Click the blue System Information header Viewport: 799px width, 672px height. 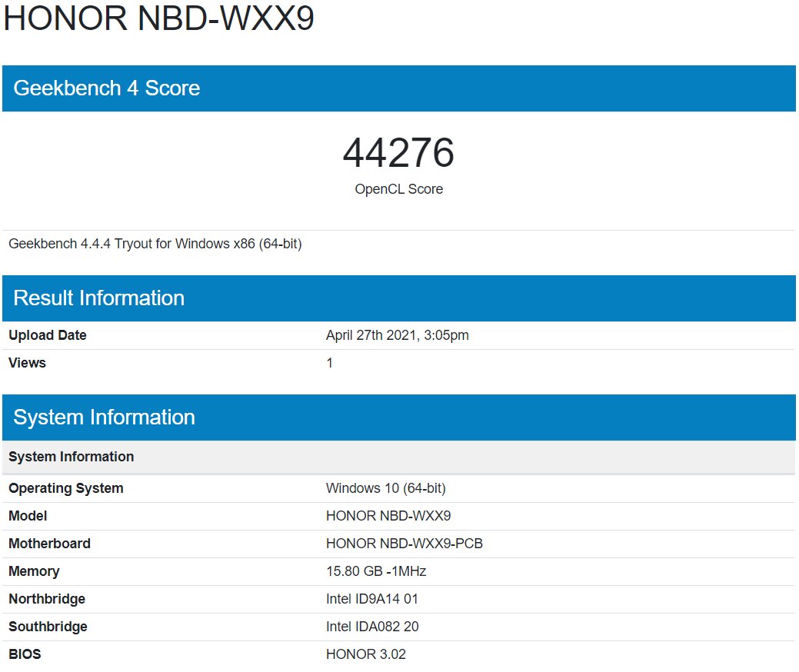tap(399, 418)
